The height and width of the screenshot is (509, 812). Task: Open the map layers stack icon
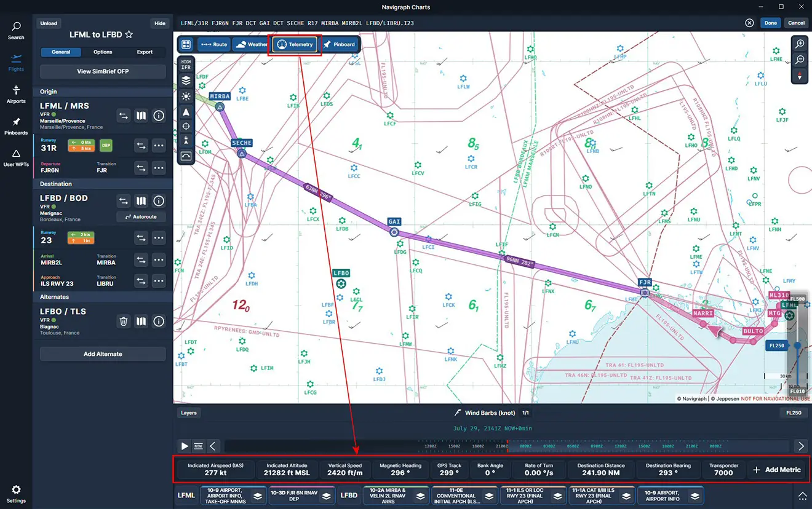[x=186, y=81]
